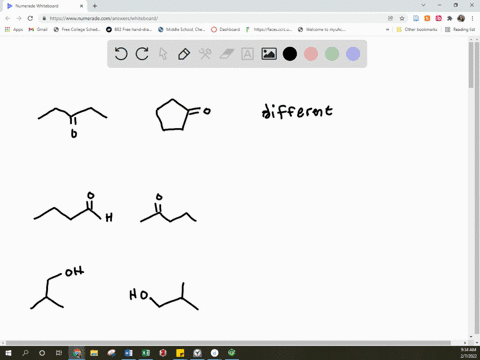Open the Reading list panel
The width and height of the screenshot is (480, 360).
coord(460,29)
